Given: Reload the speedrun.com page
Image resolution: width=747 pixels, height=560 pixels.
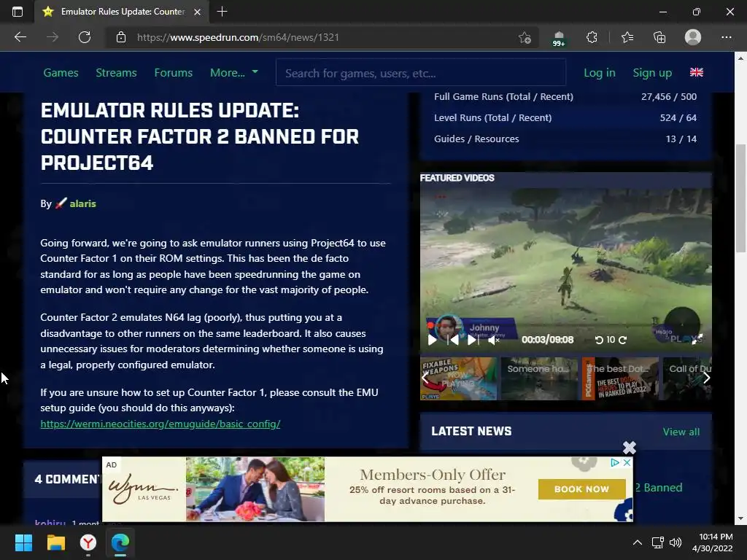Looking at the screenshot, I should point(85,37).
